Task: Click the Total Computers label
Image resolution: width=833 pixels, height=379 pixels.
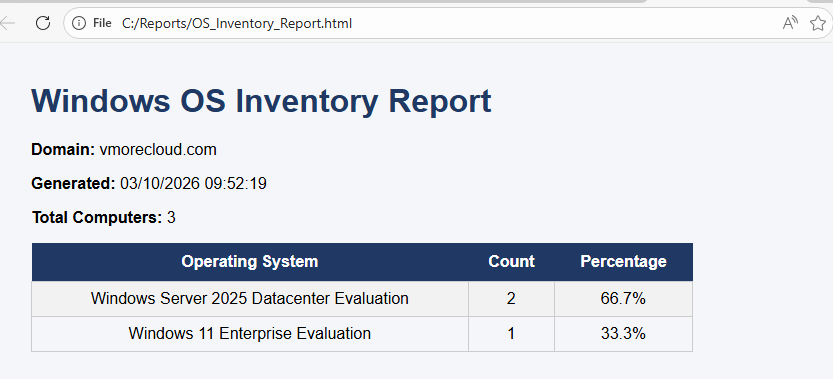Action: [x=97, y=217]
